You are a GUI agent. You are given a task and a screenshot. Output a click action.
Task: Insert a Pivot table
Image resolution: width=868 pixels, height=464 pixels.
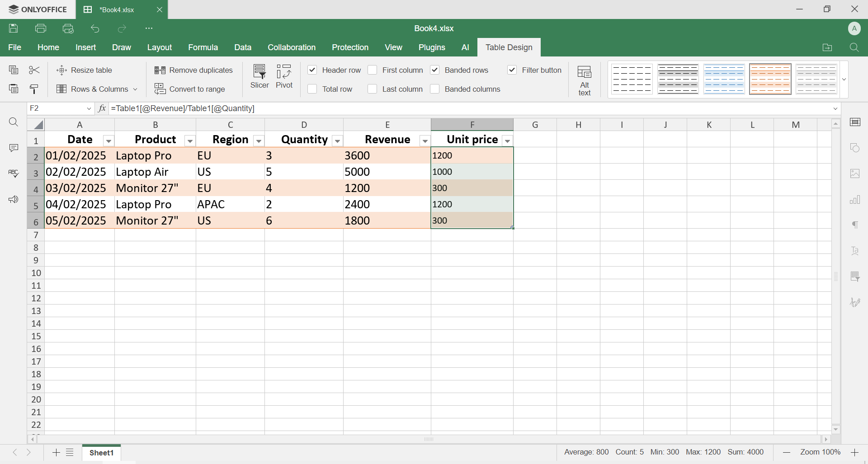tap(284, 77)
